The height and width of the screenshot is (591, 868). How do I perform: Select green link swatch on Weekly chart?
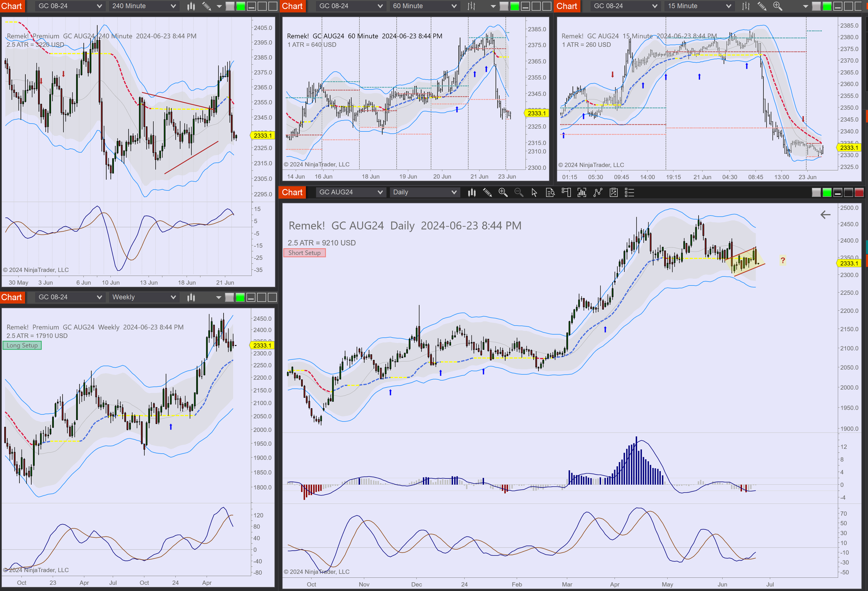coord(240,297)
